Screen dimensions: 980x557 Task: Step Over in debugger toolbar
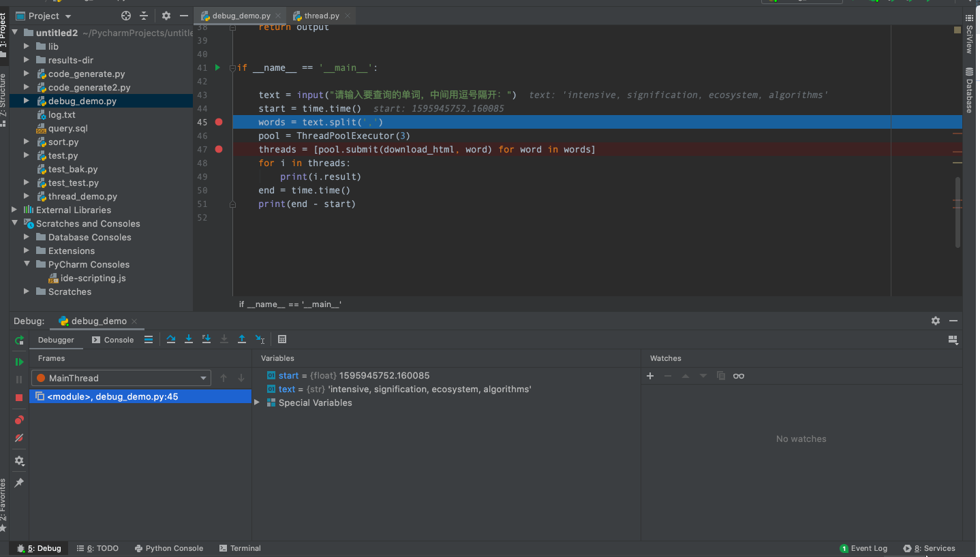[x=171, y=339]
